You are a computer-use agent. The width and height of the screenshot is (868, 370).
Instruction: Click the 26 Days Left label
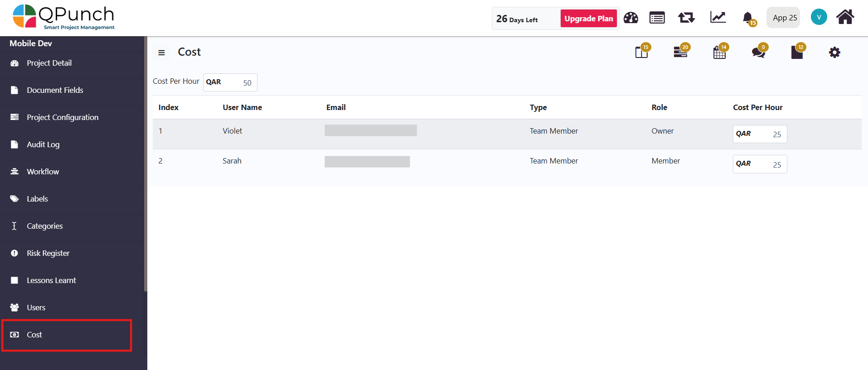[x=517, y=19]
